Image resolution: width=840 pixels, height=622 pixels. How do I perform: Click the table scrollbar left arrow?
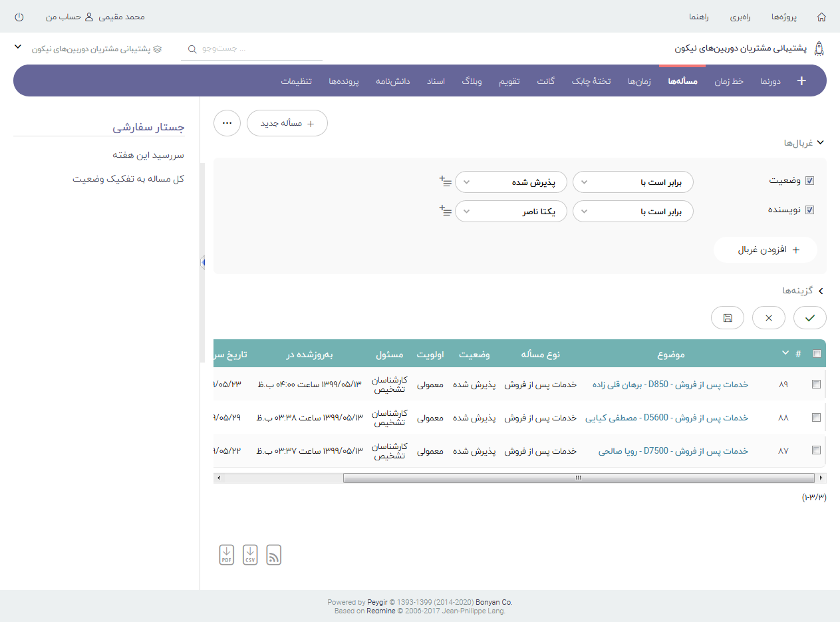[x=218, y=478]
